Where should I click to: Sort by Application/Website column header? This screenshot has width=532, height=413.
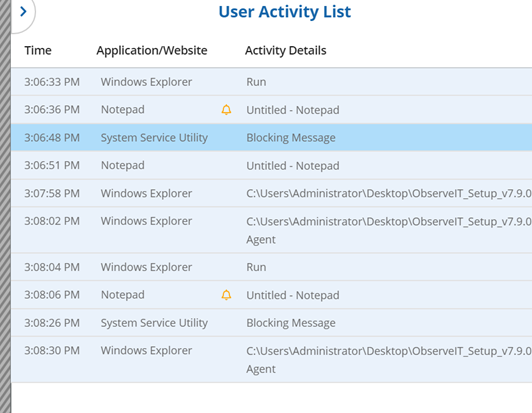pos(152,51)
